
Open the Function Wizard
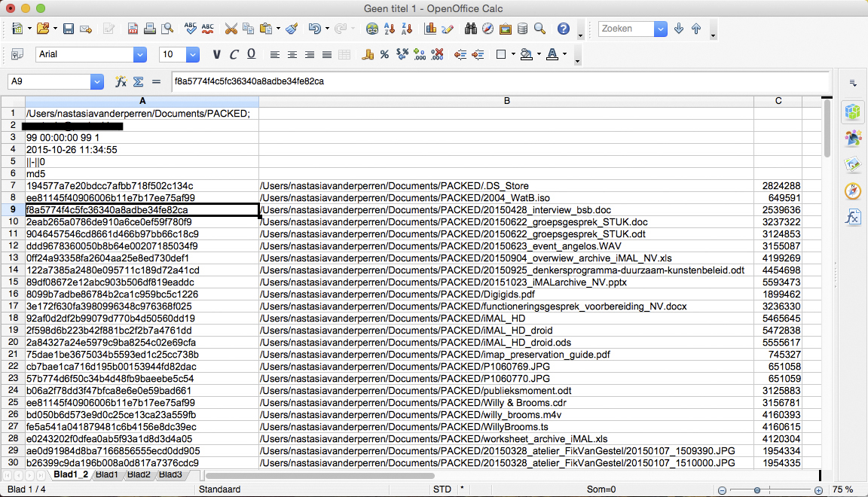pyautogui.click(x=121, y=81)
